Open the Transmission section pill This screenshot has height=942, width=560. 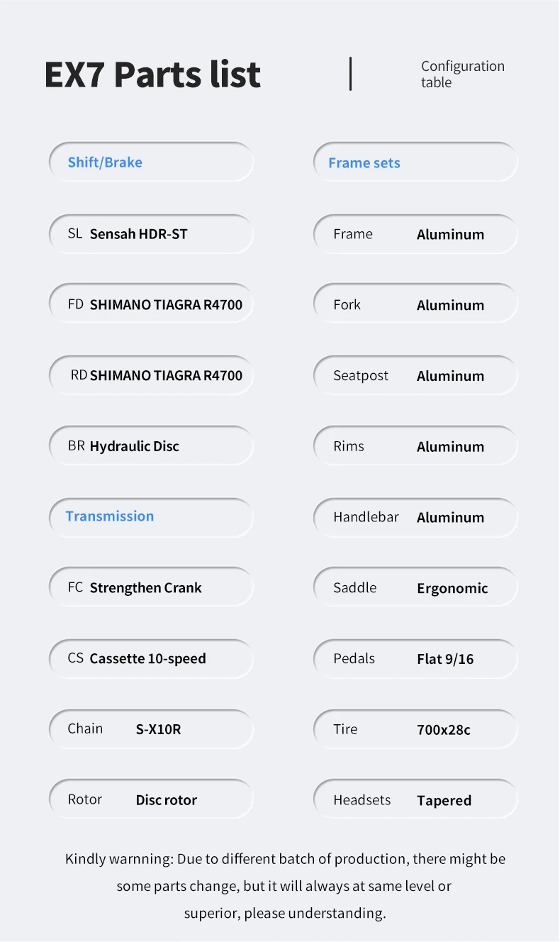pos(151,516)
